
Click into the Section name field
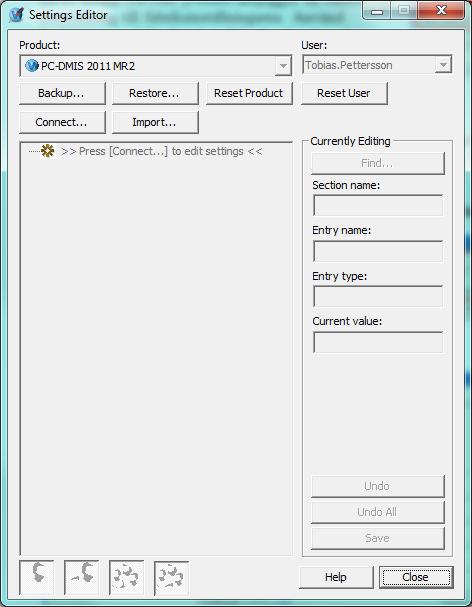coord(378,205)
